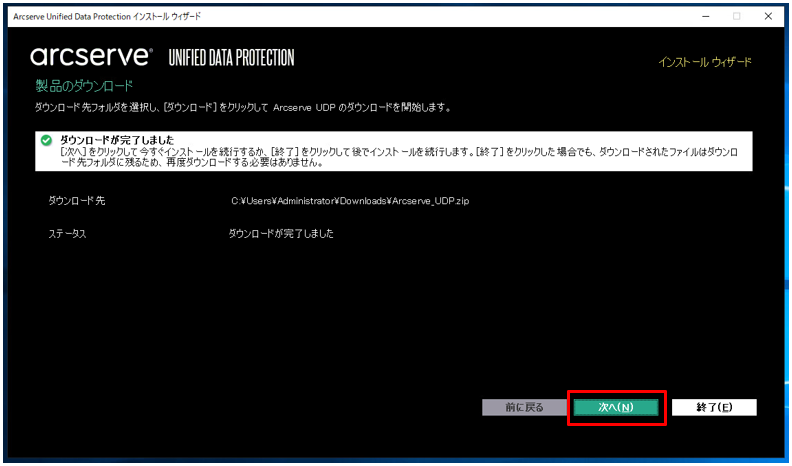Minimize the install wizard window
The height and width of the screenshot is (466, 792).
point(705,16)
